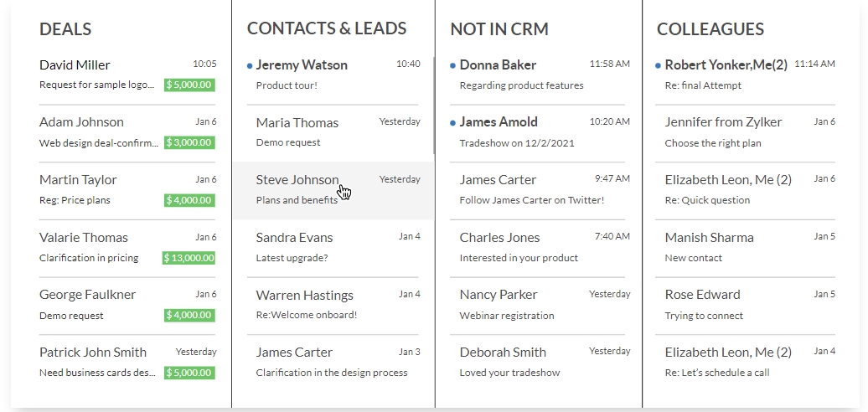Select the Not in CRM column header
Image resolution: width=868 pixels, height=412 pixels.
point(499,29)
